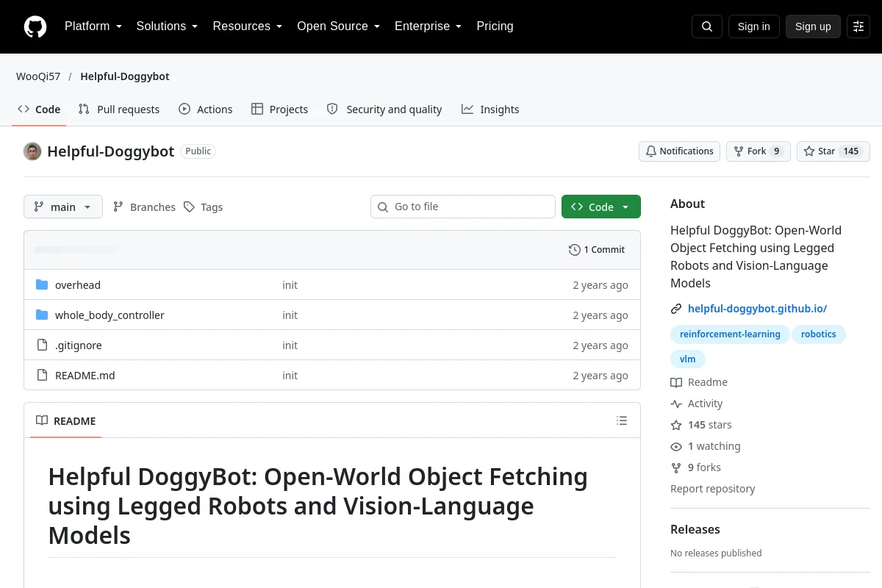882x588 pixels.
Task: Click the overhead folder icon
Action: (42, 285)
